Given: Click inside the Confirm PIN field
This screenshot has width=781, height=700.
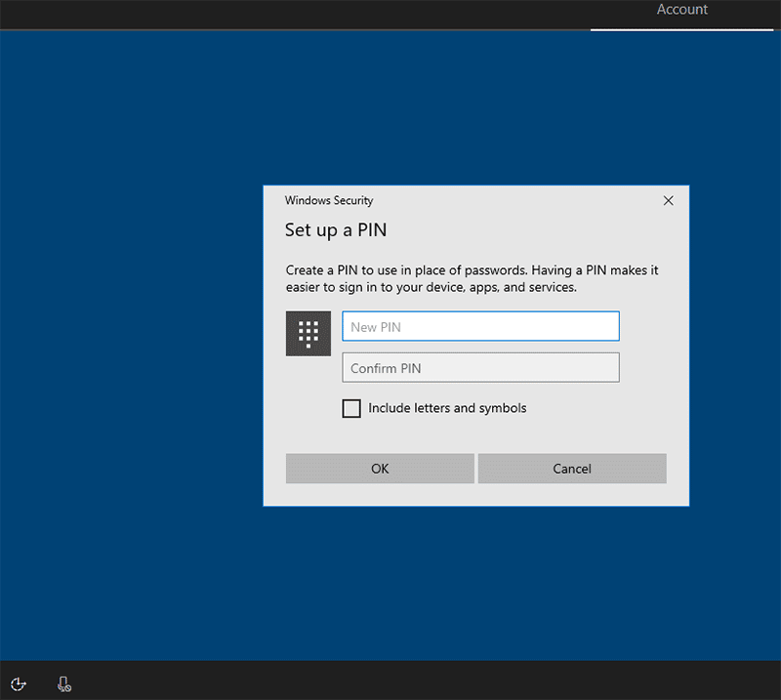Looking at the screenshot, I should pos(480,367).
